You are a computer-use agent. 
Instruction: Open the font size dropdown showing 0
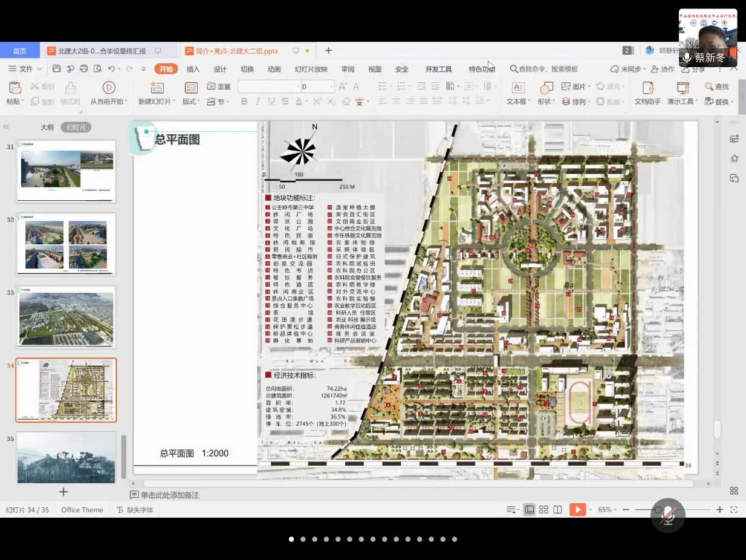(331, 86)
